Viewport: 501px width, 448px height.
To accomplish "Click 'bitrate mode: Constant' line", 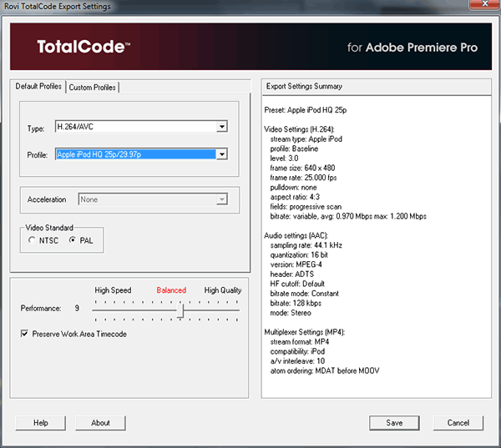I will point(305,294).
